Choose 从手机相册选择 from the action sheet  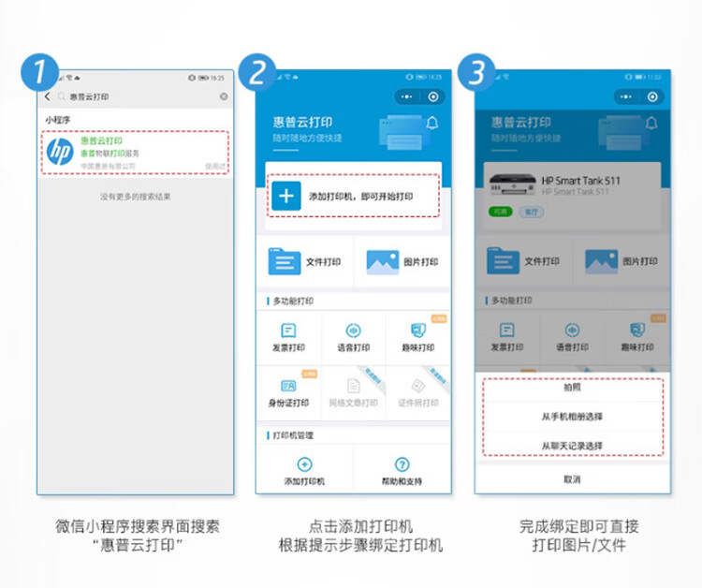pyautogui.click(x=573, y=417)
